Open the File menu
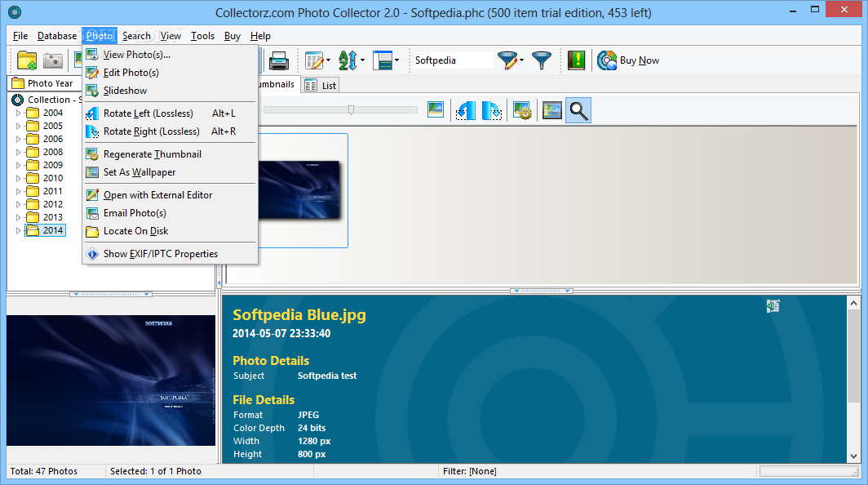Screen dimensions: 868x485 click(20, 36)
